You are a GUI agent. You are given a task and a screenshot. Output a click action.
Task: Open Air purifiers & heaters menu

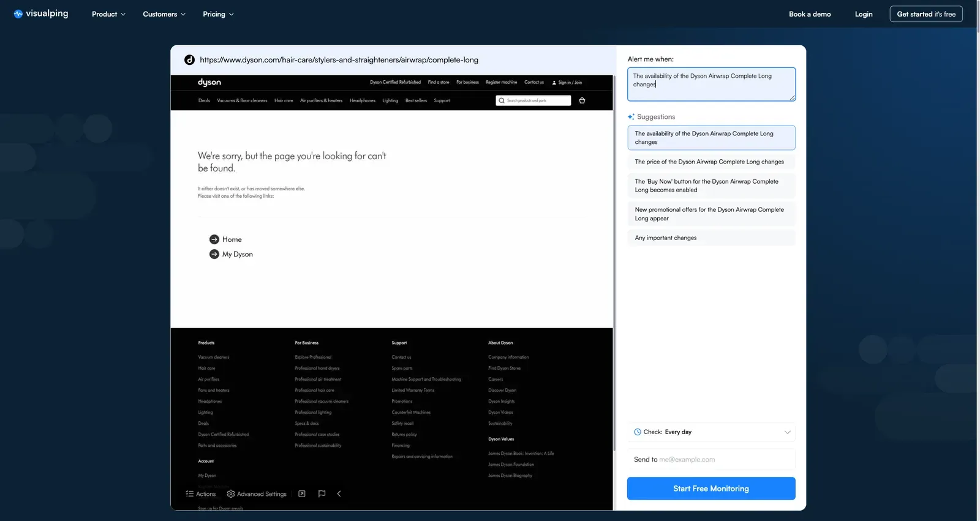point(321,100)
